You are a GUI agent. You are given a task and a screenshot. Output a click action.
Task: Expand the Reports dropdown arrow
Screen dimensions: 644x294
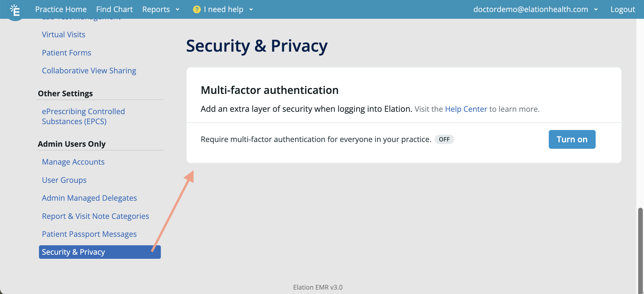click(x=178, y=10)
